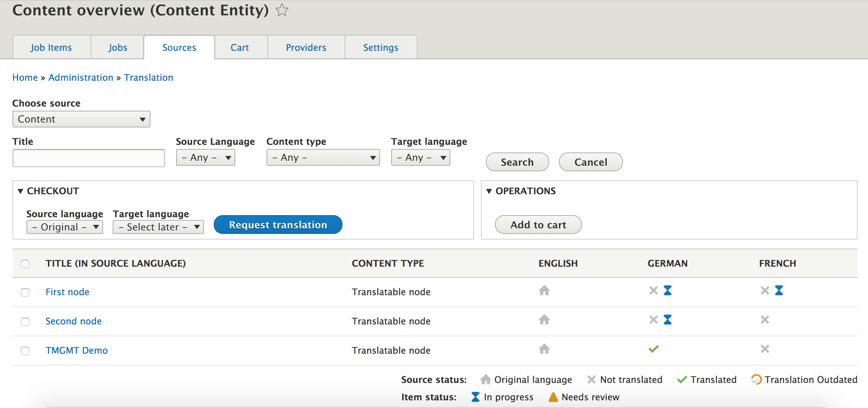
Task: Click the German in-progress hourglass for First node
Action: pos(668,290)
